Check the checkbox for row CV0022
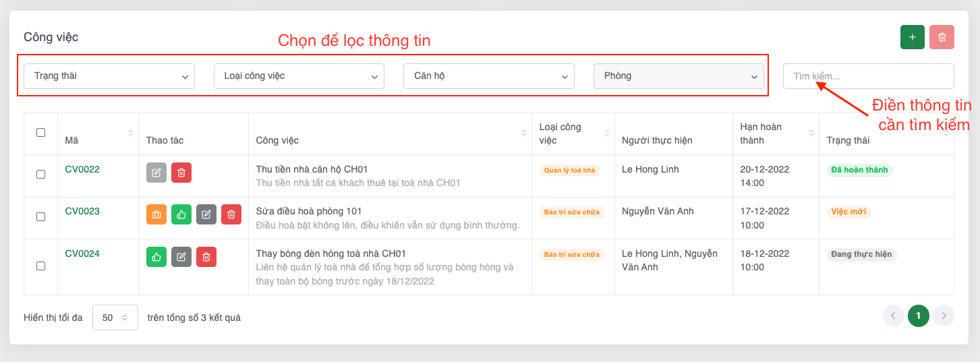Viewport: 980px width, 362px height. click(40, 175)
